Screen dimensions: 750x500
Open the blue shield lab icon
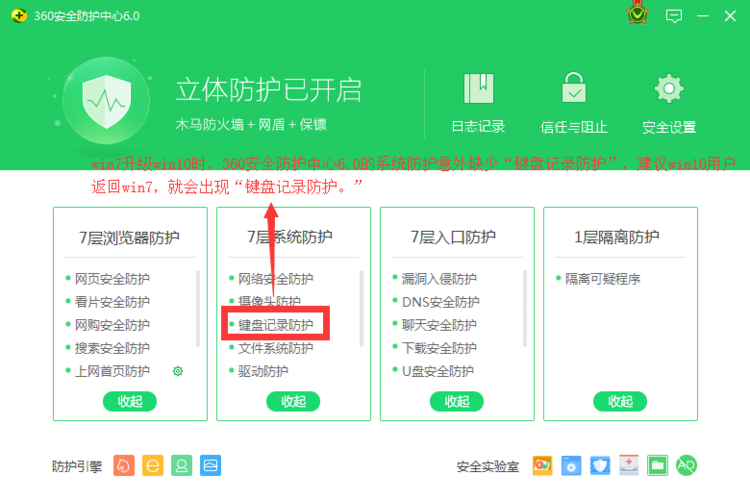600,466
